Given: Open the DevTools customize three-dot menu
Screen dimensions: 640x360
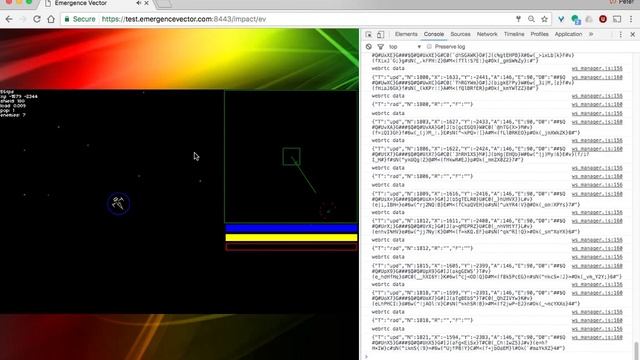Looking at the screenshot, I should (621, 35).
